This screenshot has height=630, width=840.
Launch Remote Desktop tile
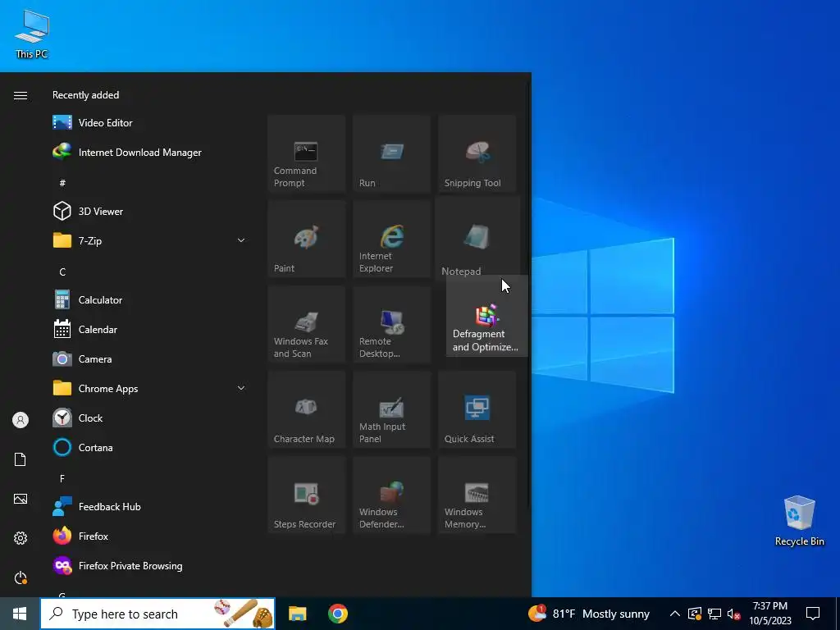[391, 324]
